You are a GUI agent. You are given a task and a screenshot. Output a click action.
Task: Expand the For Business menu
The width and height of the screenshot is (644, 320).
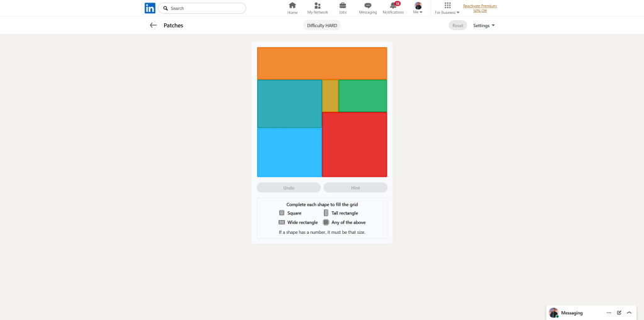pyautogui.click(x=447, y=8)
